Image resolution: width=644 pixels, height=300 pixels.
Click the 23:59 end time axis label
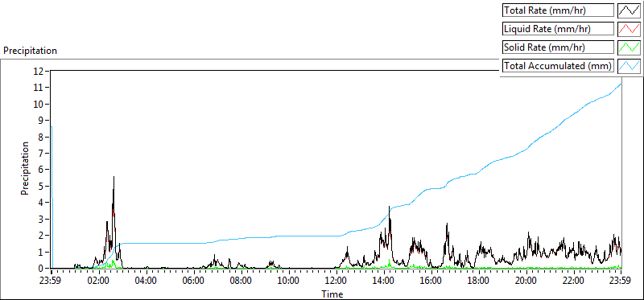(x=620, y=282)
